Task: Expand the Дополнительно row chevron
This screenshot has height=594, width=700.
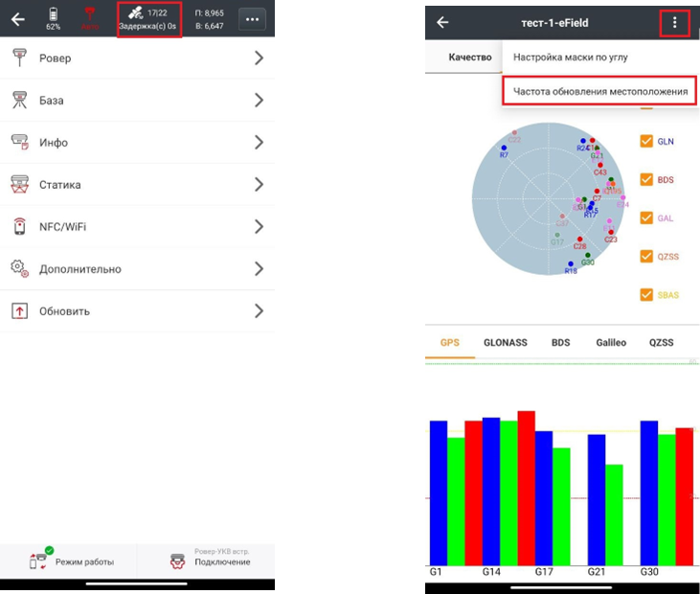Action: [259, 269]
